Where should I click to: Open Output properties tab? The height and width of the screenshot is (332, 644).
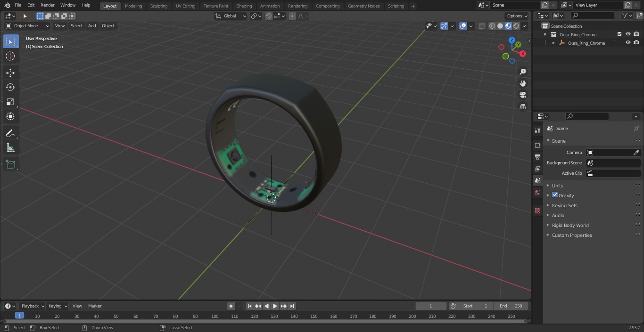pos(537,157)
